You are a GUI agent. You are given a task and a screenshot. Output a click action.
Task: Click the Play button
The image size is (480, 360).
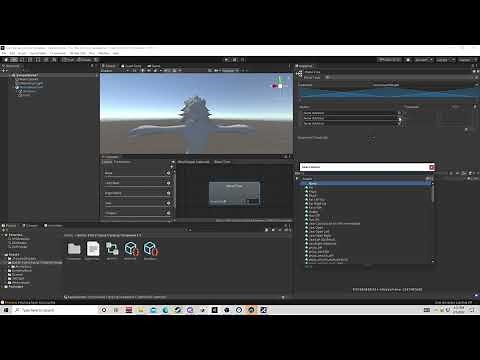(226, 60)
